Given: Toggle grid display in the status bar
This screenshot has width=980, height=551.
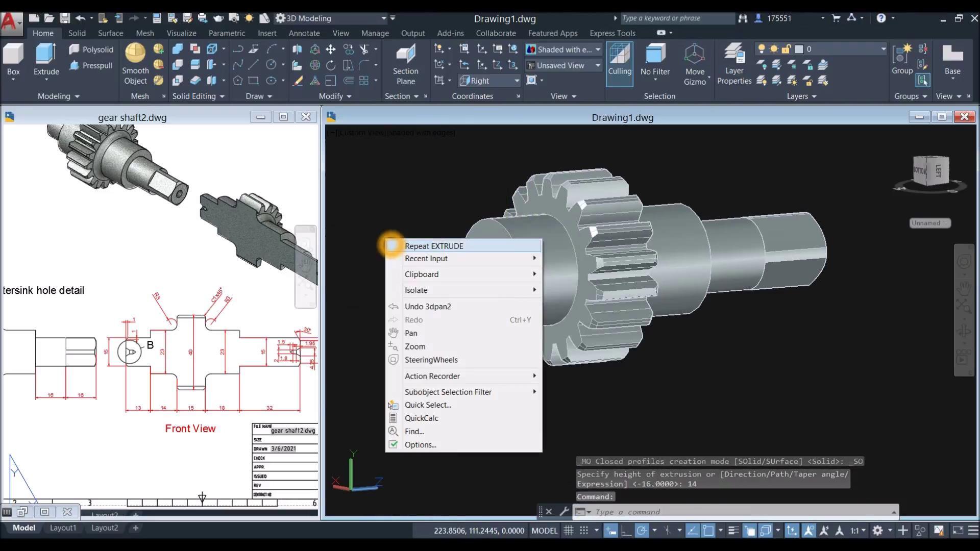Looking at the screenshot, I should click(568, 531).
